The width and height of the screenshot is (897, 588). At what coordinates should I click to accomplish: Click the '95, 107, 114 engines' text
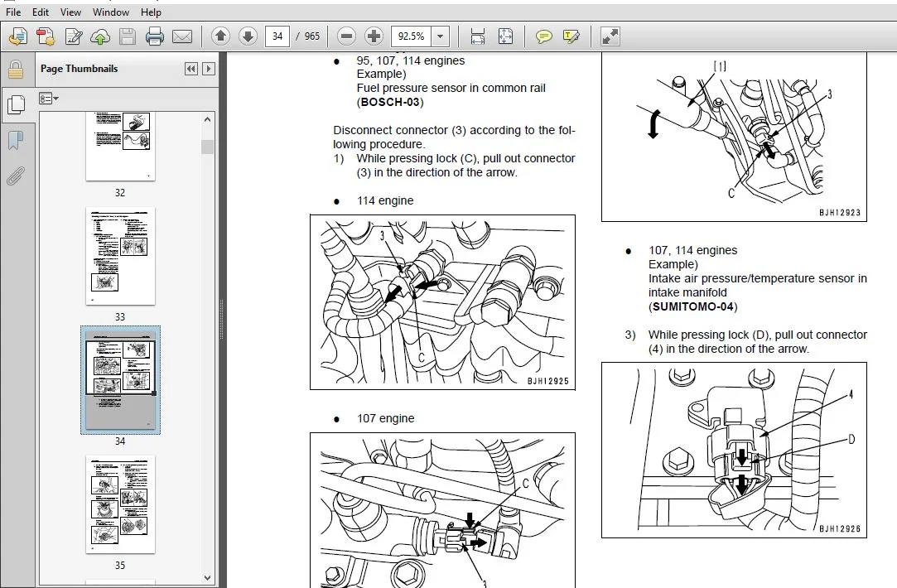[411, 60]
